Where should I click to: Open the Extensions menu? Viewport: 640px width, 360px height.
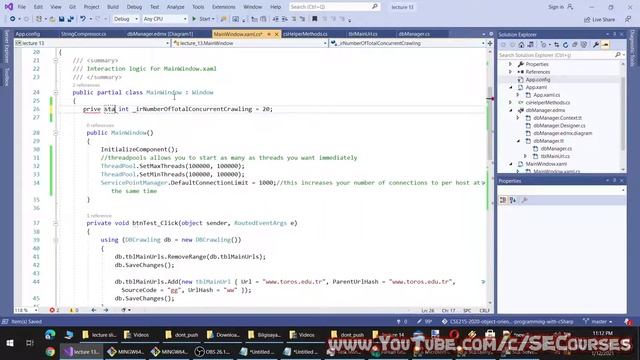[223, 7]
